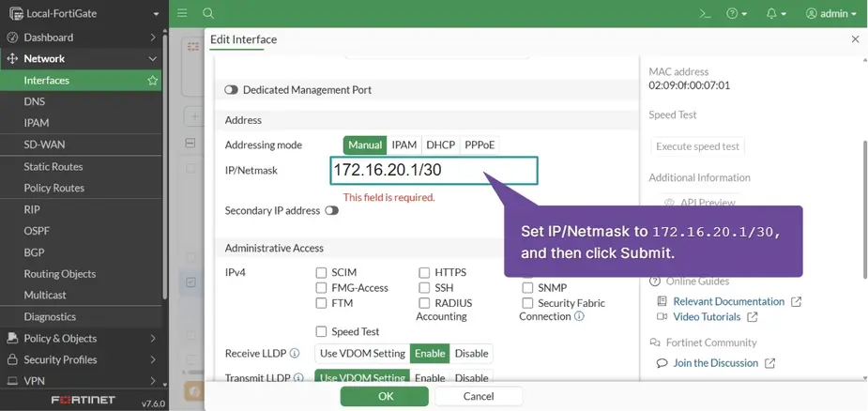The width and height of the screenshot is (868, 411).
Task: Collapse the Network menu chevron
Action: pyautogui.click(x=153, y=59)
